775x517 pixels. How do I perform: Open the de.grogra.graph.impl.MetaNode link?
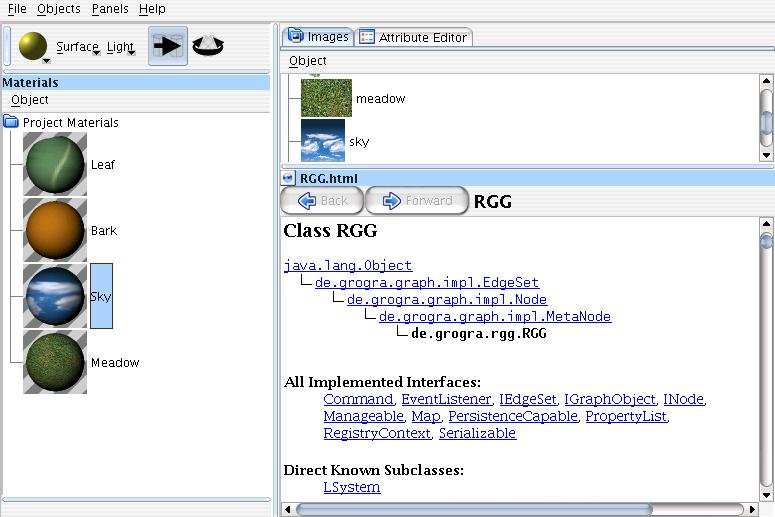(x=495, y=316)
